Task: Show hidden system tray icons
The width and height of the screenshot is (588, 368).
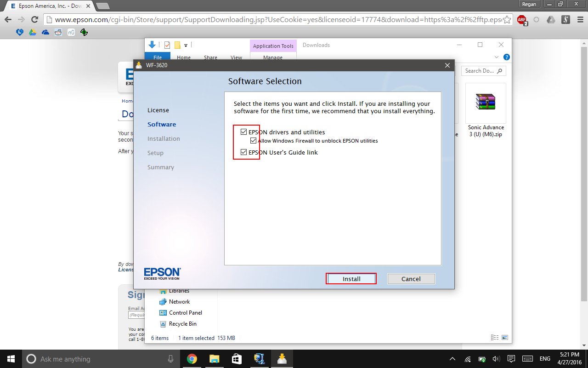Action: tap(452, 359)
